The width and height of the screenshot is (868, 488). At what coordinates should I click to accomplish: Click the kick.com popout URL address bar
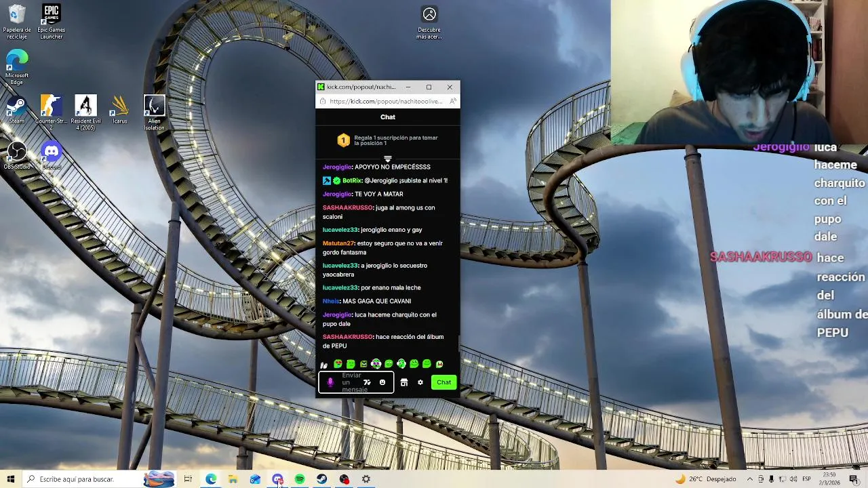click(x=386, y=102)
